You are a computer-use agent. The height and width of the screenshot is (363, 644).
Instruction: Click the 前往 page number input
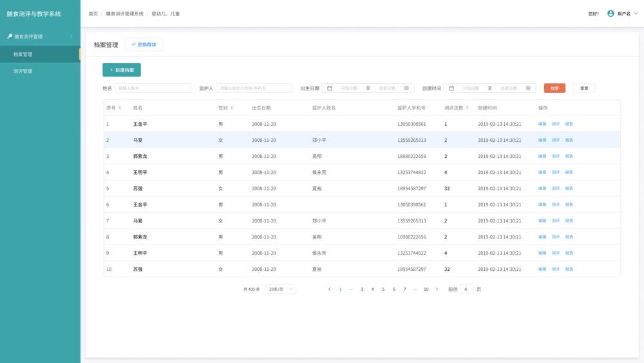[466, 289]
